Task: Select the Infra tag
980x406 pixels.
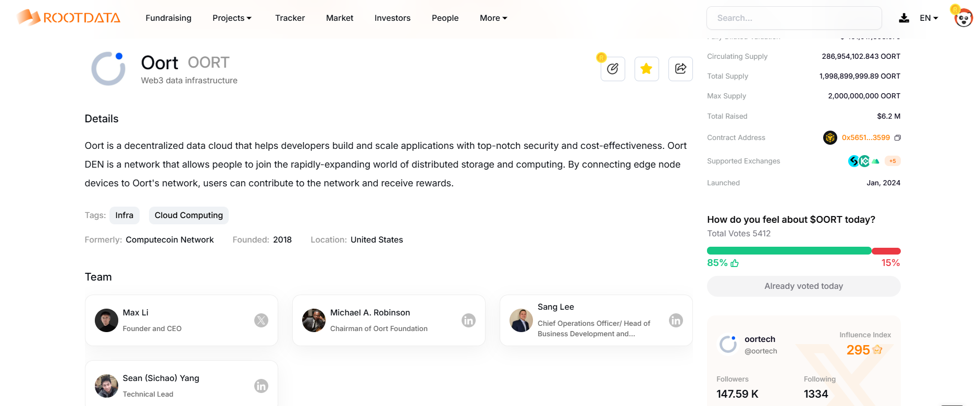Action: coord(125,215)
